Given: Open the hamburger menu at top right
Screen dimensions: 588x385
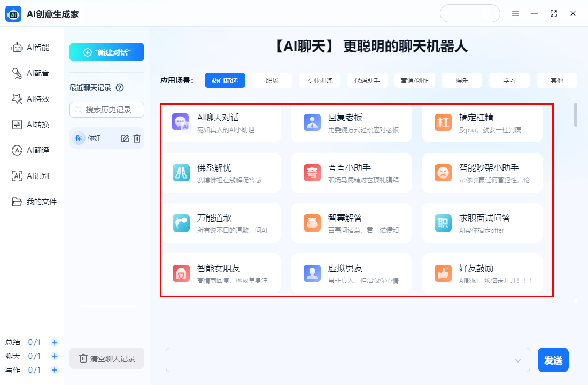Looking at the screenshot, I should [x=515, y=13].
